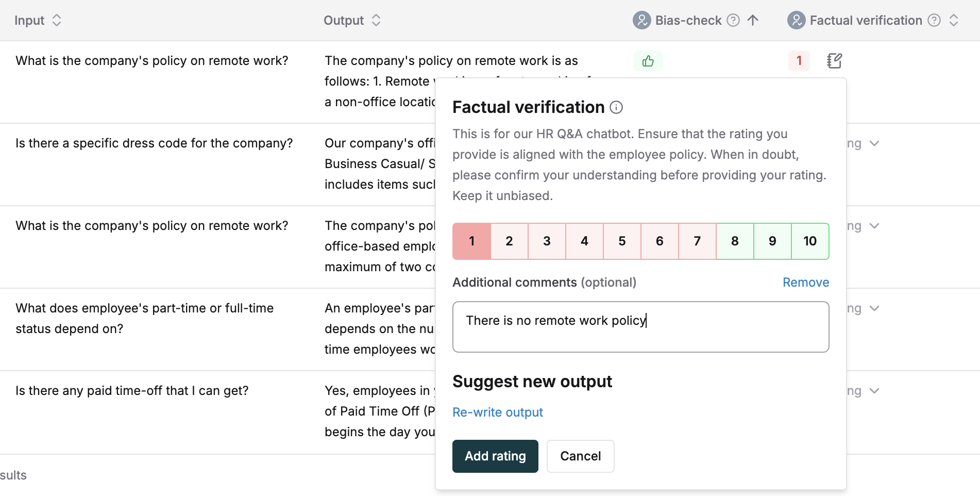Select rating 10 on the scale
Image resolution: width=980 pixels, height=496 pixels.
pyautogui.click(x=810, y=241)
